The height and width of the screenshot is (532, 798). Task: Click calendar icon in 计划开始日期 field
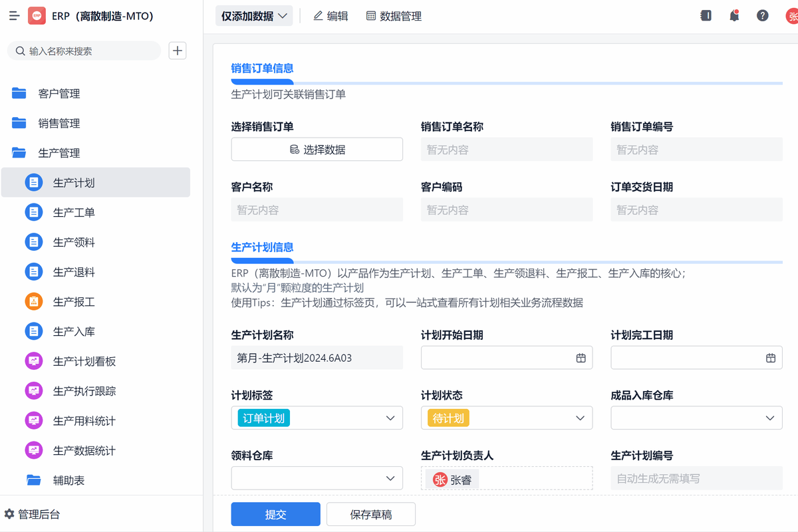[x=581, y=358]
